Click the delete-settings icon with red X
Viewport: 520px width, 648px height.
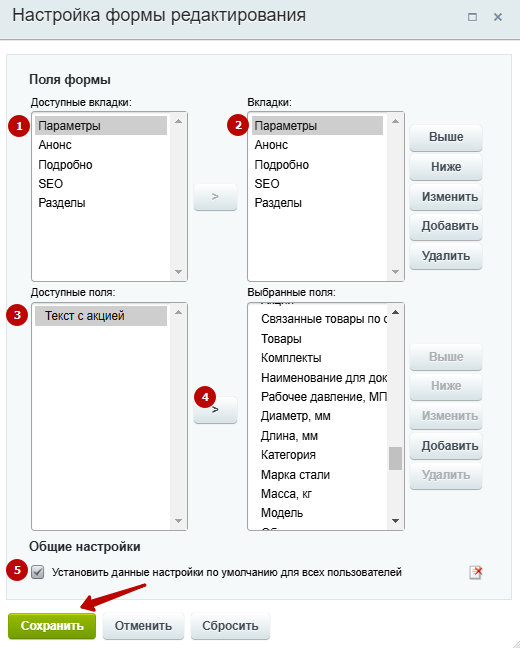476,572
